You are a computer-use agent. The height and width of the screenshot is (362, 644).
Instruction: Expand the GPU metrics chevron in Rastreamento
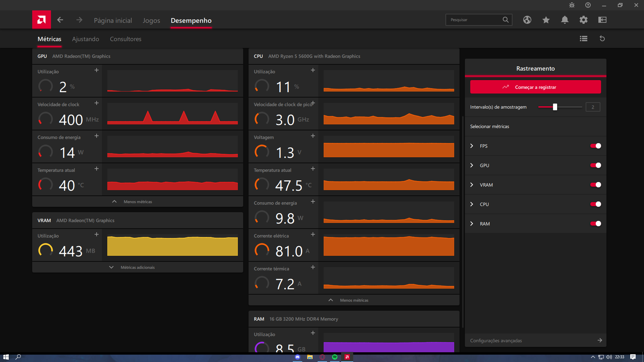click(472, 165)
